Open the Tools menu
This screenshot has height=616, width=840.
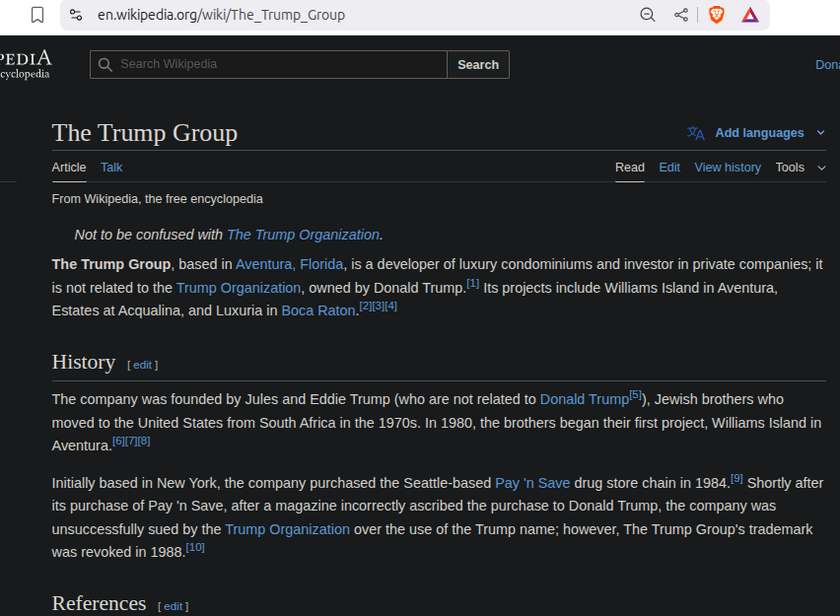click(790, 168)
